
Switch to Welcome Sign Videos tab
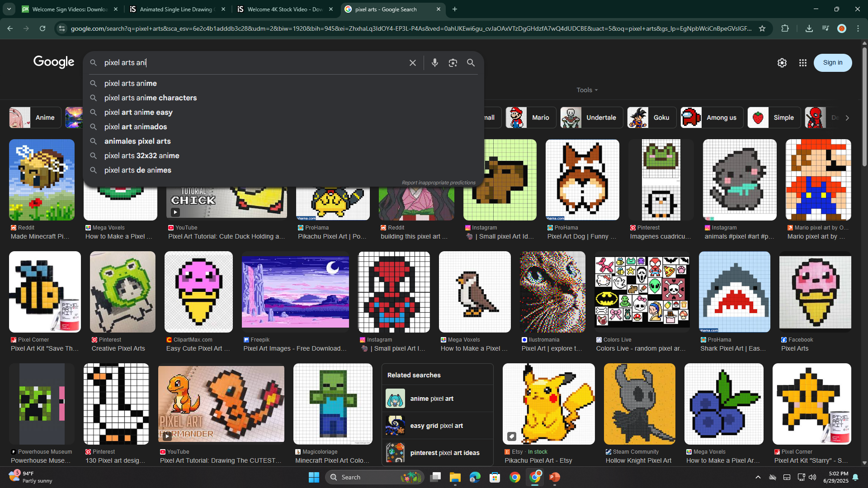(x=70, y=9)
